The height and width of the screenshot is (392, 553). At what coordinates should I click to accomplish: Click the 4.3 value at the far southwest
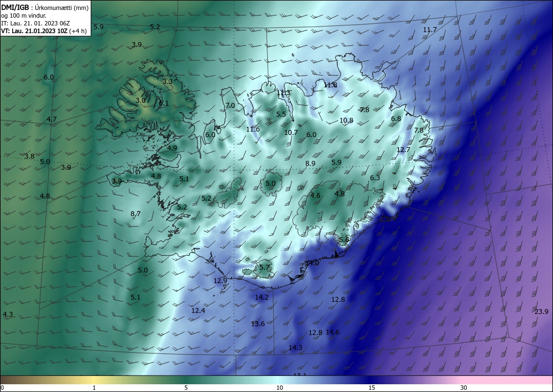(x=8, y=315)
